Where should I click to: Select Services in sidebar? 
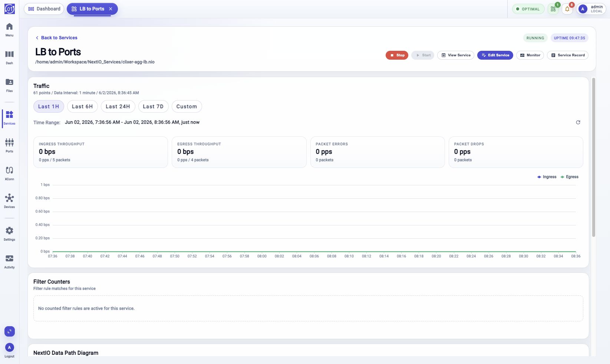[x=10, y=118]
